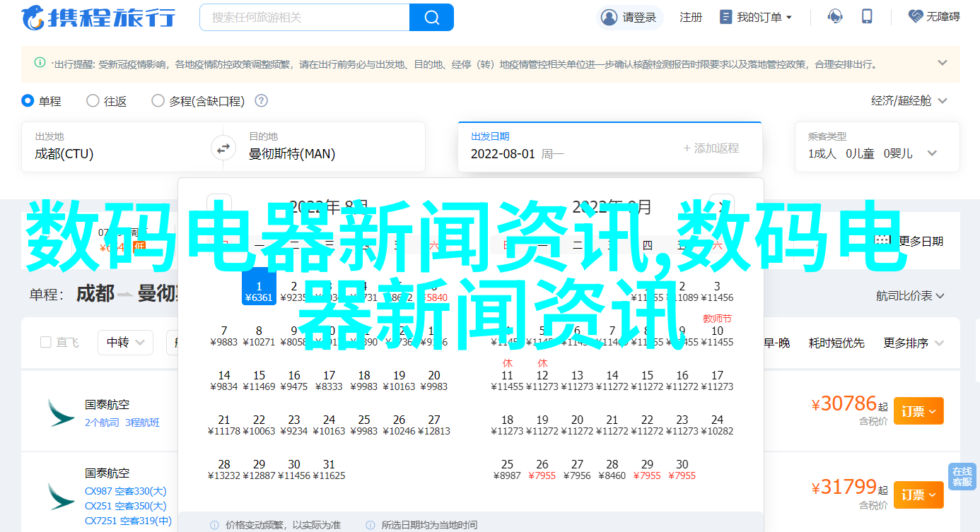Click 2个航司 3程航班 link
980x532 pixels.
pyautogui.click(x=122, y=422)
